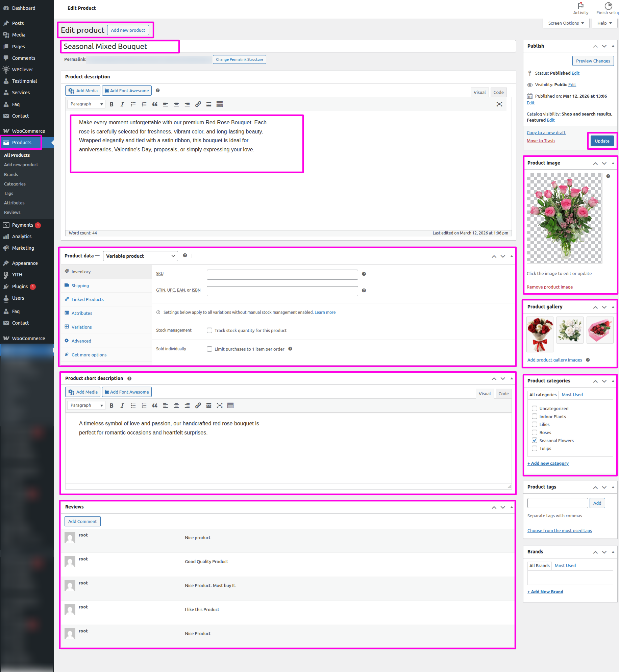Expand the Screen Options panel
Viewport: 619px width, 672px height.
(x=566, y=23)
